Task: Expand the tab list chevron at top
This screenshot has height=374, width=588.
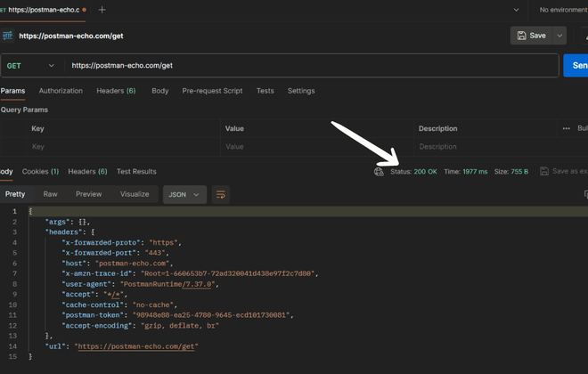Action: click(516, 10)
